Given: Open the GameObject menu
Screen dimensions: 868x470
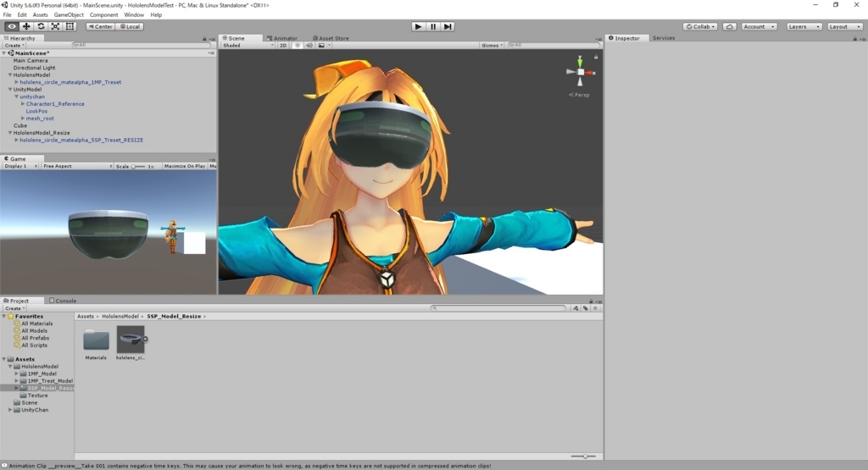Looking at the screenshot, I should click(x=69, y=15).
